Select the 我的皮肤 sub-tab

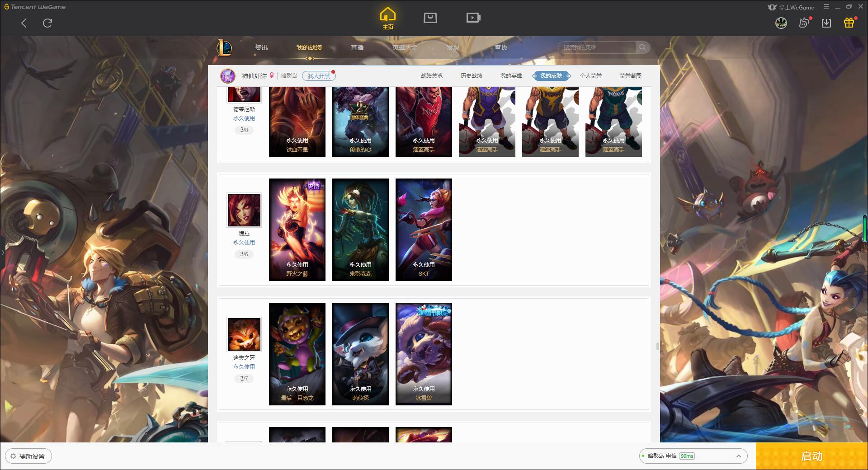(x=551, y=76)
